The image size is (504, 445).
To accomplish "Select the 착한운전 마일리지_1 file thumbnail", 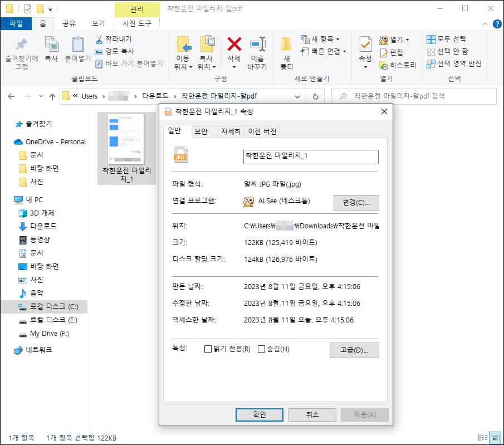I will point(127,139).
